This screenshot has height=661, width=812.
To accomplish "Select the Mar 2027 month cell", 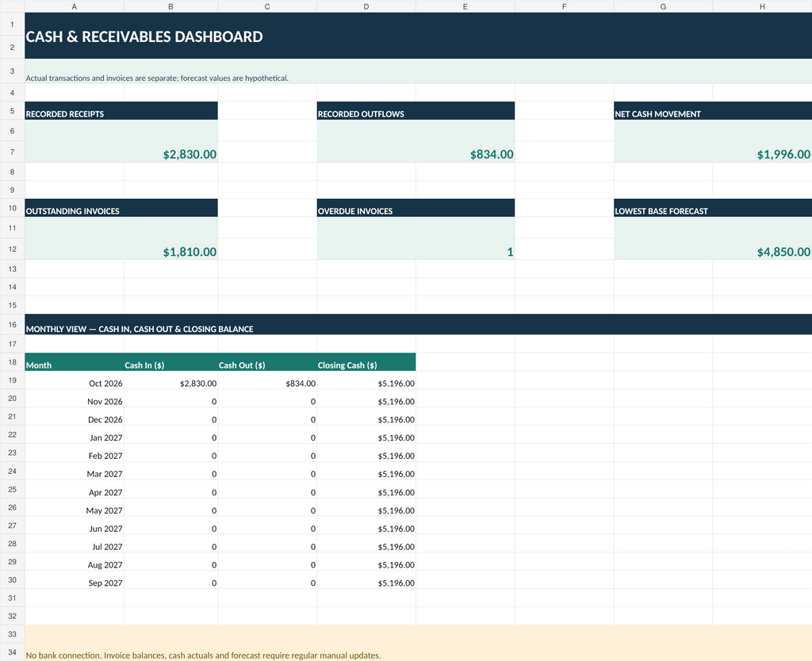I will click(x=74, y=471).
